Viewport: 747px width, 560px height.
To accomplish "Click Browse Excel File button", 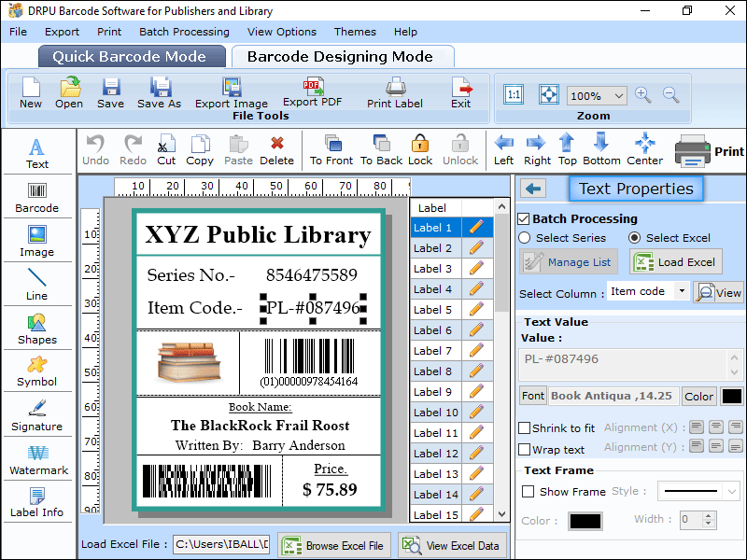I will coord(334,546).
